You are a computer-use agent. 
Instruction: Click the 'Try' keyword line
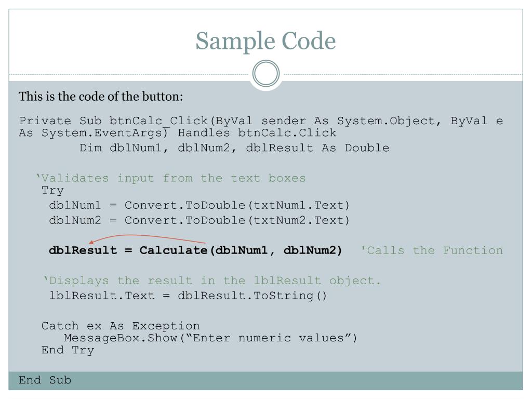(52, 191)
